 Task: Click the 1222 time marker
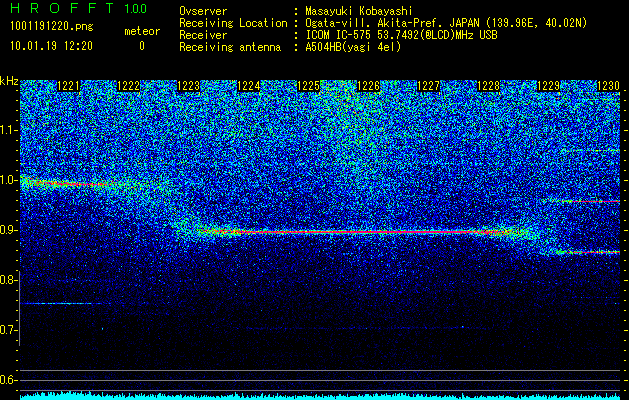129,86
